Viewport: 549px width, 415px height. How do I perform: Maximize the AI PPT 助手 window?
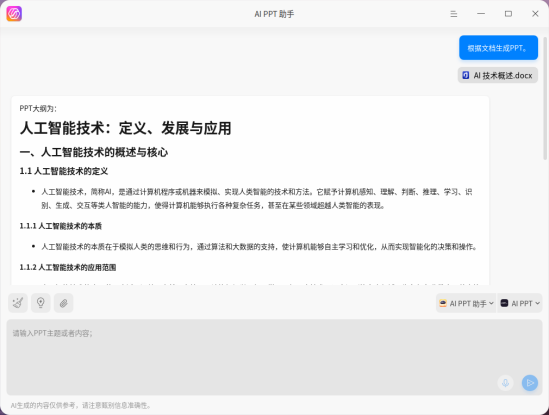508,14
